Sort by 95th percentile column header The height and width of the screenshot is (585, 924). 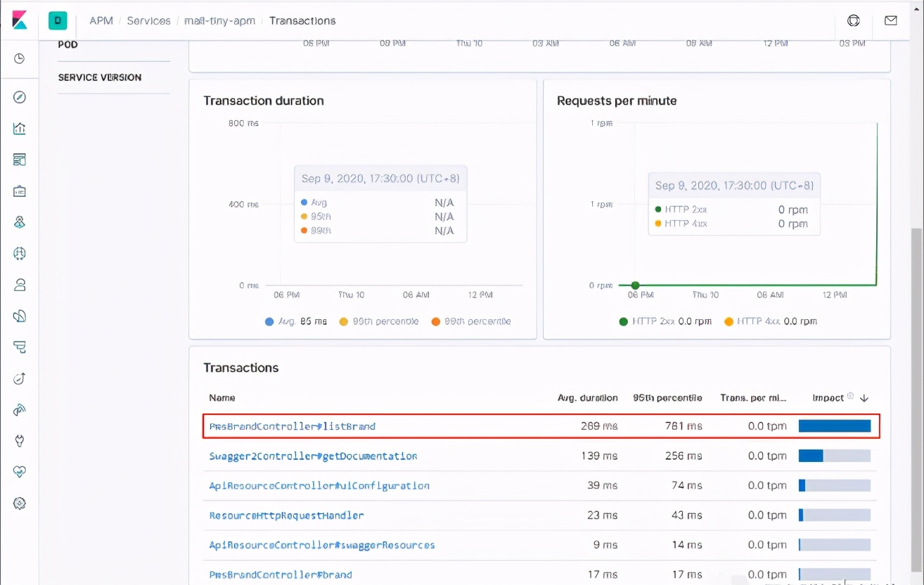point(667,398)
